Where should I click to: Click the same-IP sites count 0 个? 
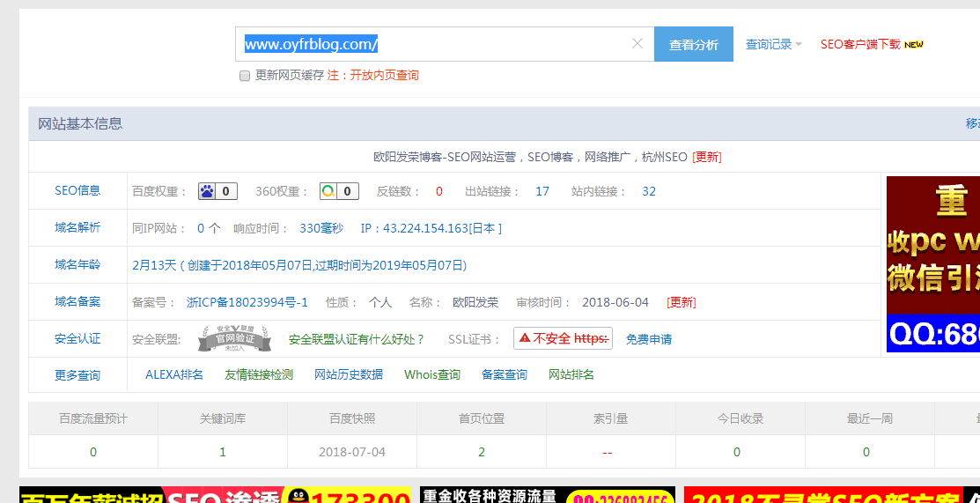pyautogui.click(x=209, y=228)
